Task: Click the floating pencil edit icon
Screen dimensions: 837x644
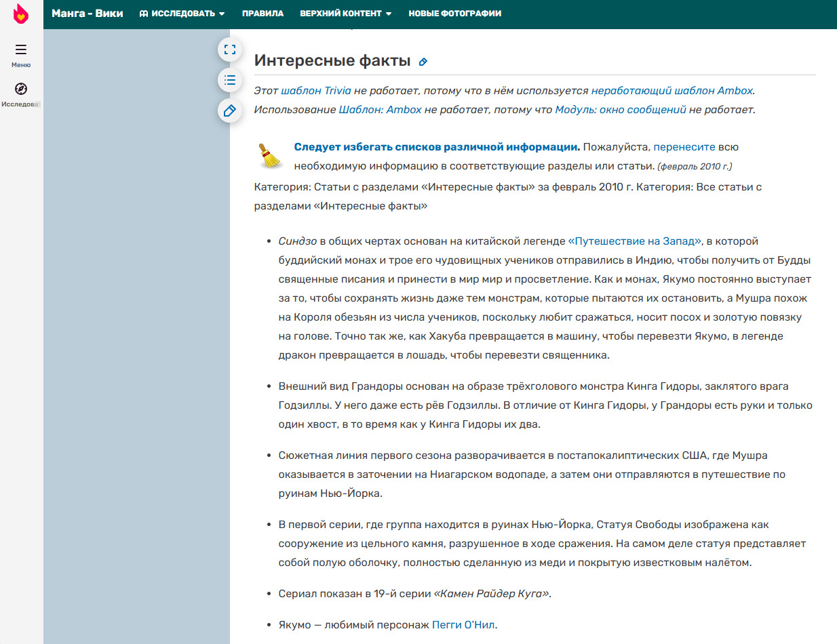Action: point(230,110)
